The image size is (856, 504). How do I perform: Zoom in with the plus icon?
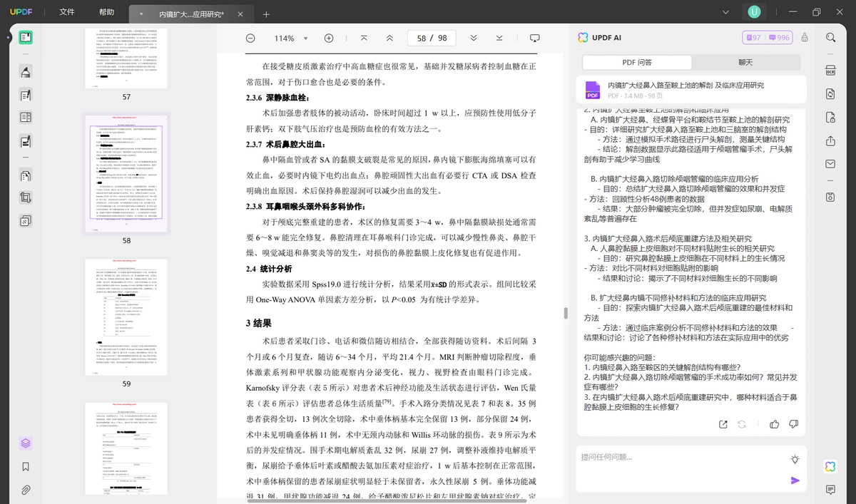(329, 38)
